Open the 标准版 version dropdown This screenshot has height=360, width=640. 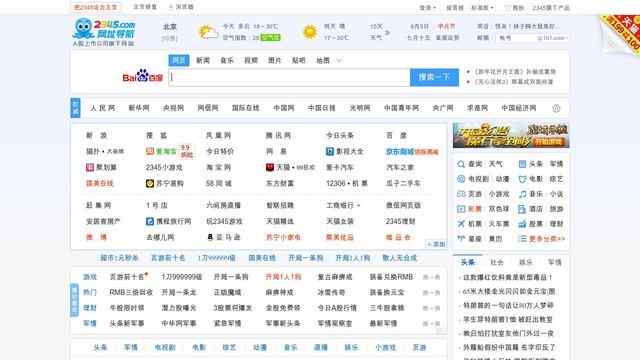[482, 8]
